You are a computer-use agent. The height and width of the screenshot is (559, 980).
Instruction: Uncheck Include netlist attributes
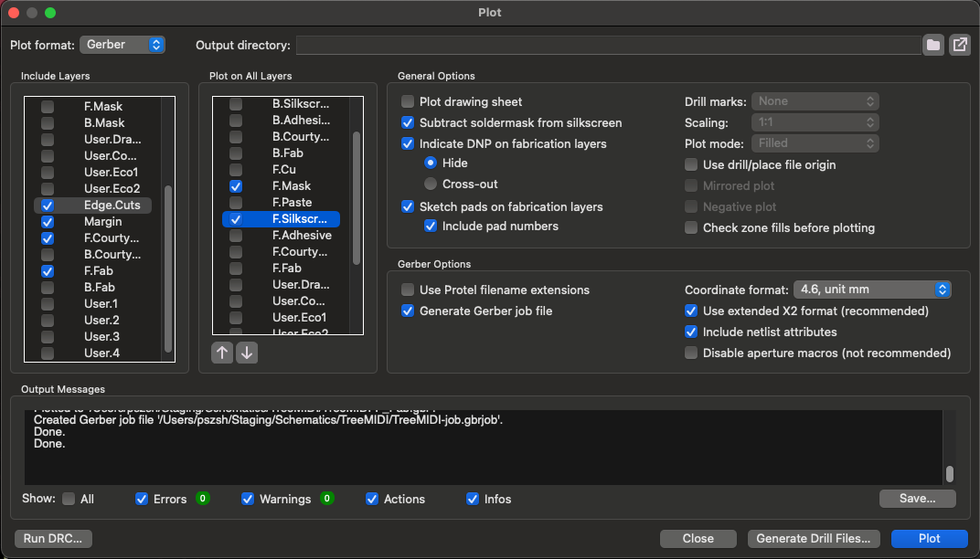[692, 332]
